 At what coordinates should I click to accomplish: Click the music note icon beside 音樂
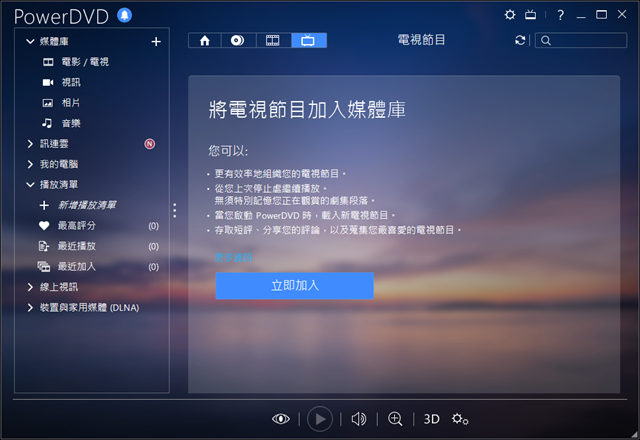(x=47, y=123)
